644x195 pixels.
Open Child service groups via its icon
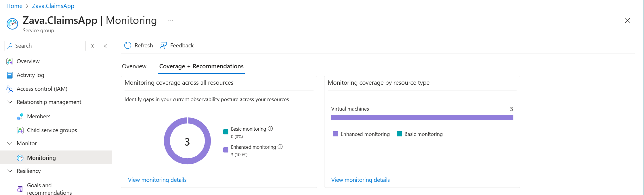20,130
